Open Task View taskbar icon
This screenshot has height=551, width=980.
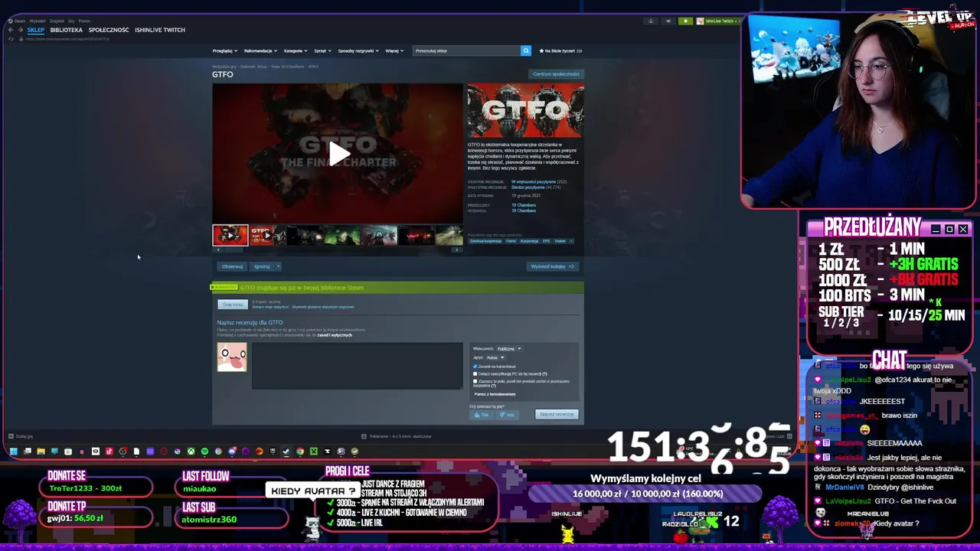tap(28, 452)
